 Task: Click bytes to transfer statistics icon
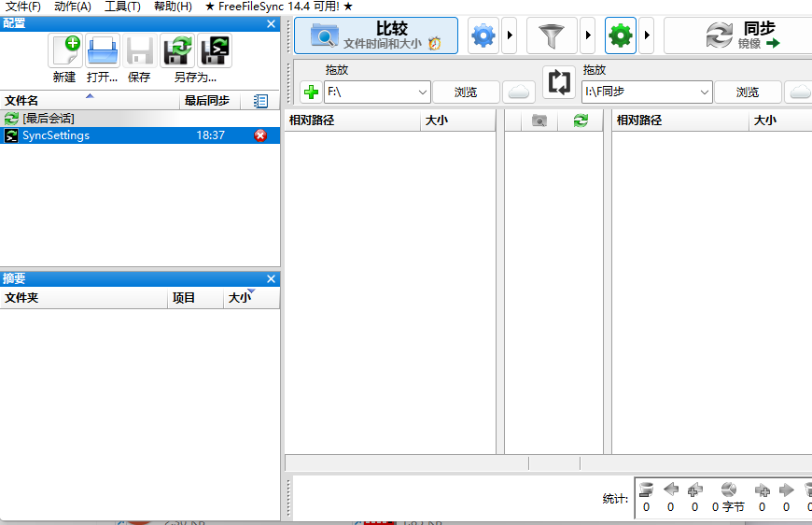click(729, 490)
